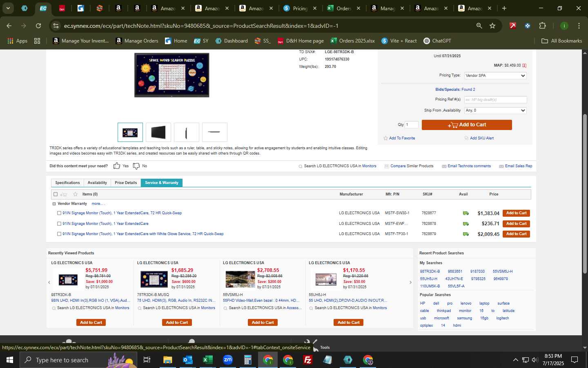This screenshot has width=588, height=368.
Task: Open the Chrome three-dot menu
Action: click(579, 26)
